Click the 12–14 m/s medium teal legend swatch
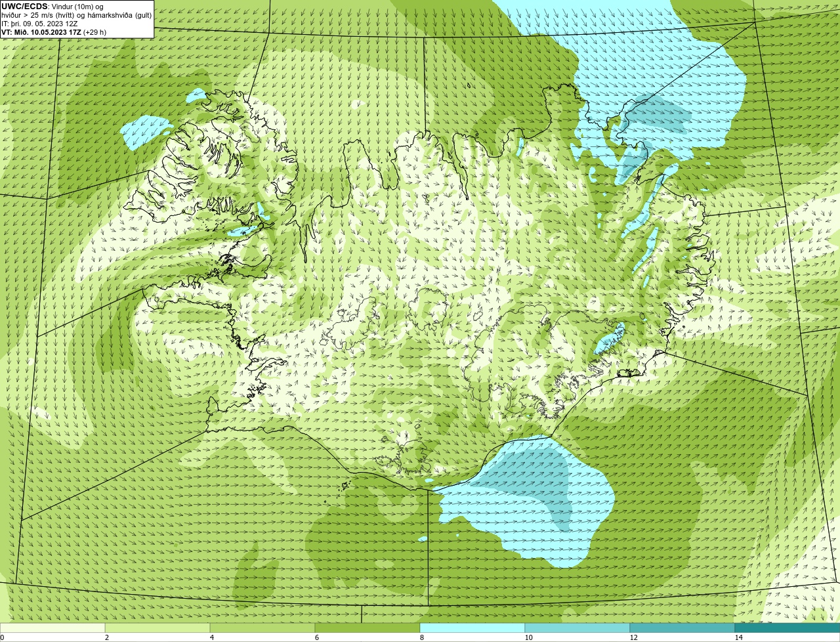This screenshot has width=840, height=642. tap(682, 628)
